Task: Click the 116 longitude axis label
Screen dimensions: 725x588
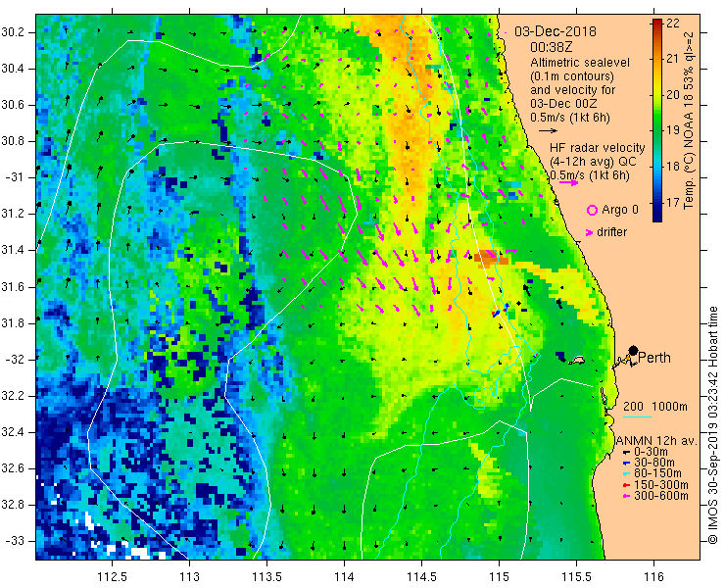Action: pyautogui.click(x=653, y=577)
